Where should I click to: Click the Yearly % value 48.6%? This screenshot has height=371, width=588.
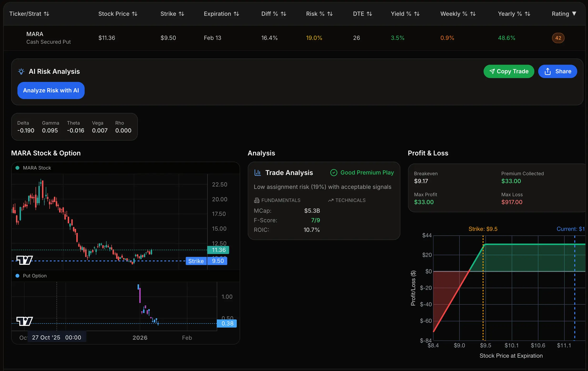click(x=506, y=38)
